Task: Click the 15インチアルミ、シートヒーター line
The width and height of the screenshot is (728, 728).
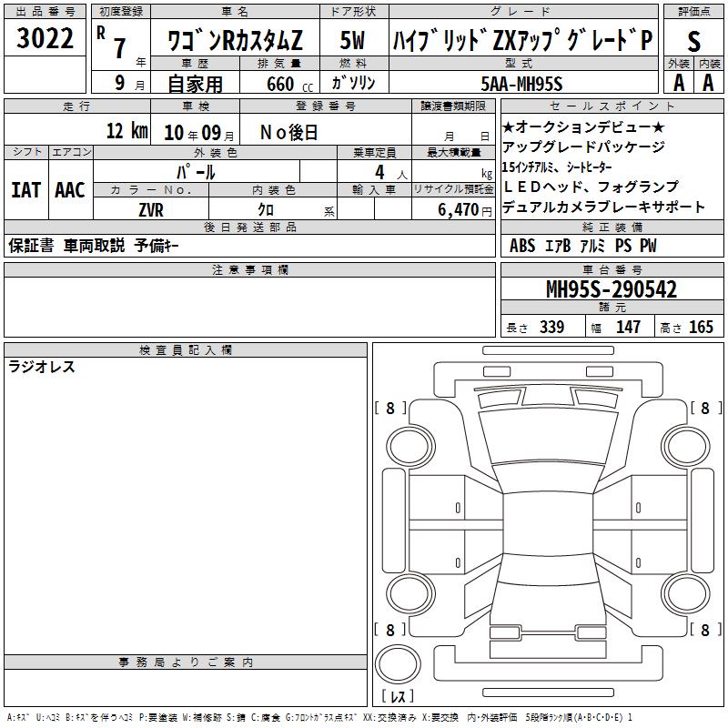Action: 557,167
